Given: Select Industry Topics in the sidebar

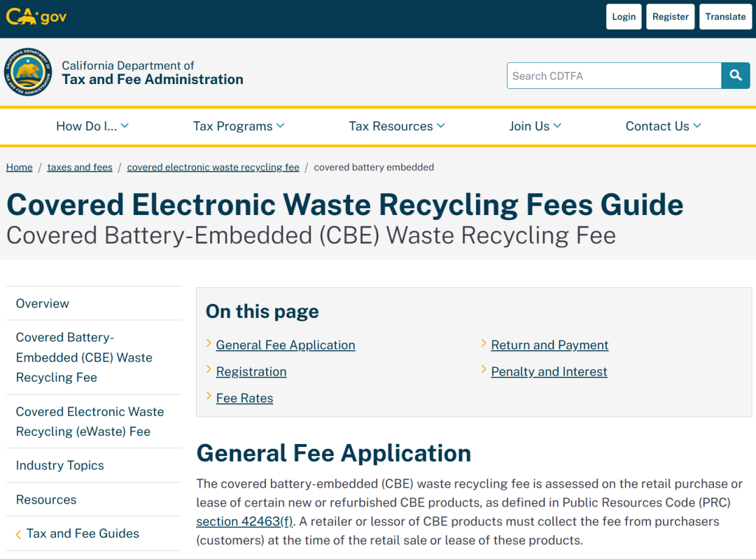Looking at the screenshot, I should tap(60, 465).
